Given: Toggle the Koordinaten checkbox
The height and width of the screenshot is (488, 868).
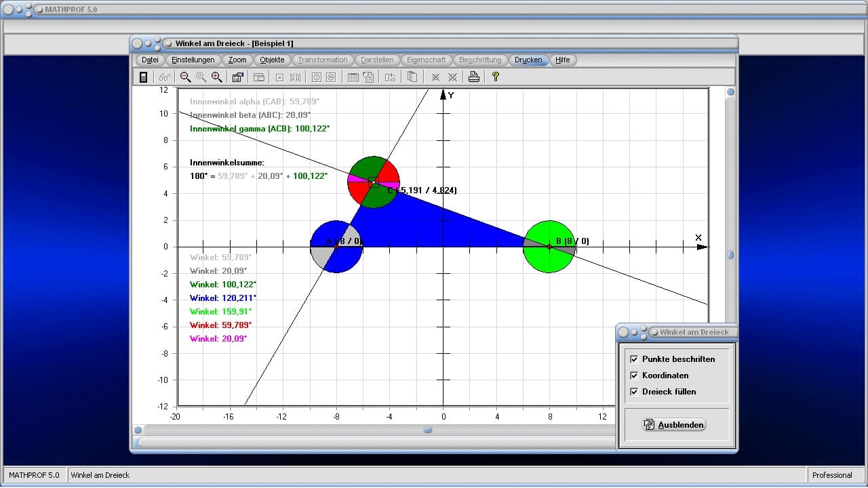Looking at the screenshot, I should point(634,375).
